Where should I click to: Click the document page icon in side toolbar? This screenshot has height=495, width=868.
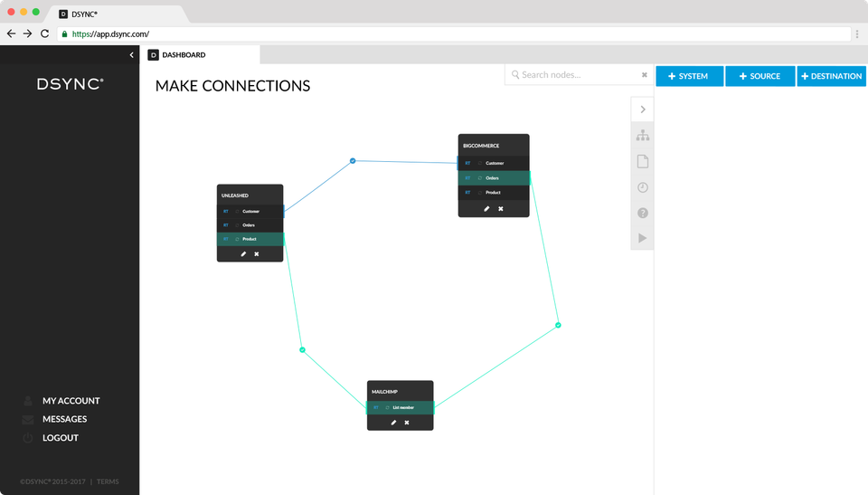pos(643,162)
